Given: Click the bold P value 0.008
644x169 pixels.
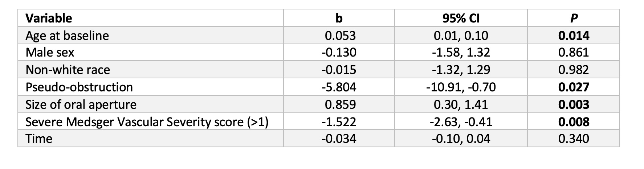Looking at the screenshot, I should point(574,122).
